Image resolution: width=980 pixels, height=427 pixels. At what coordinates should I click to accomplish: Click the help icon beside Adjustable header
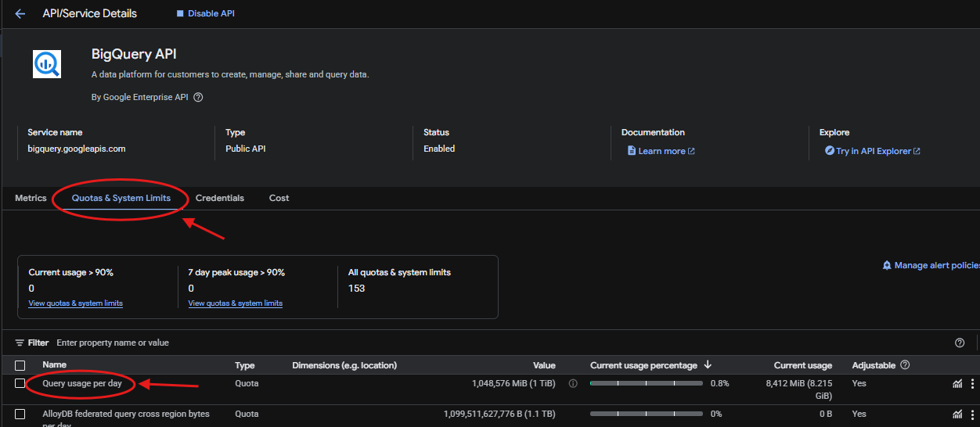click(x=906, y=365)
